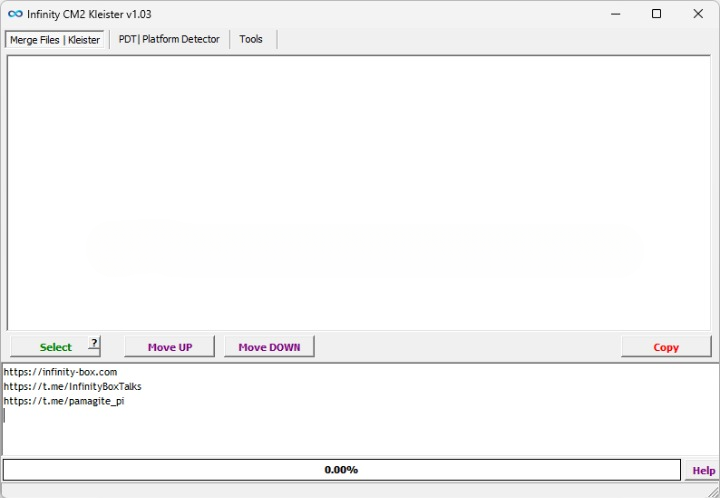Click the infinity-box.com URL in the log

coord(60,372)
